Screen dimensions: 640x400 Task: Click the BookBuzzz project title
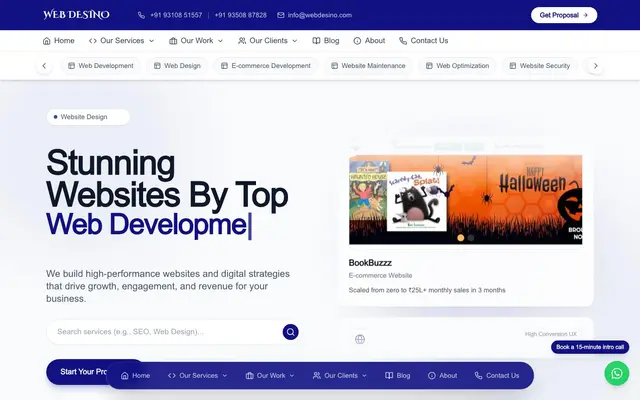click(370, 263)
